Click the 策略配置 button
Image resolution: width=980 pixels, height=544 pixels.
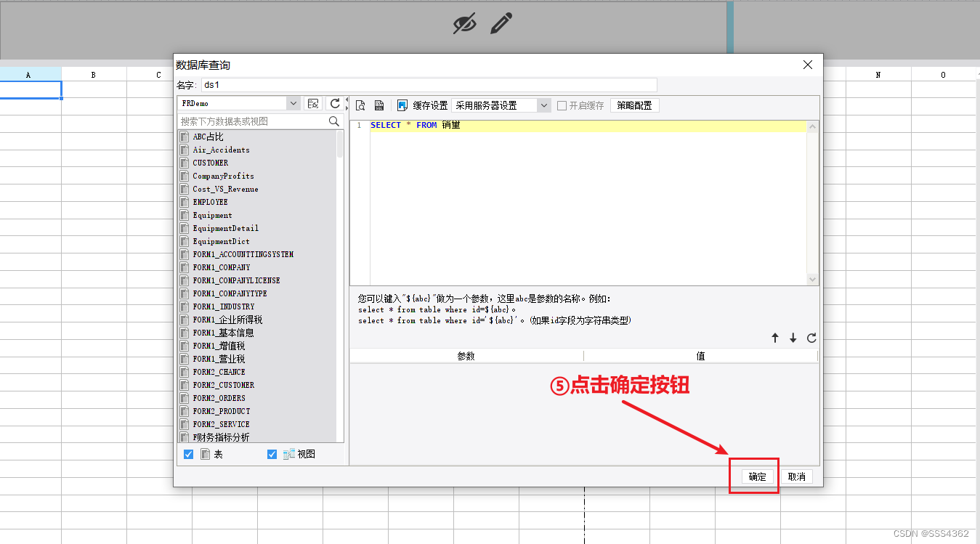click(634, 105)
